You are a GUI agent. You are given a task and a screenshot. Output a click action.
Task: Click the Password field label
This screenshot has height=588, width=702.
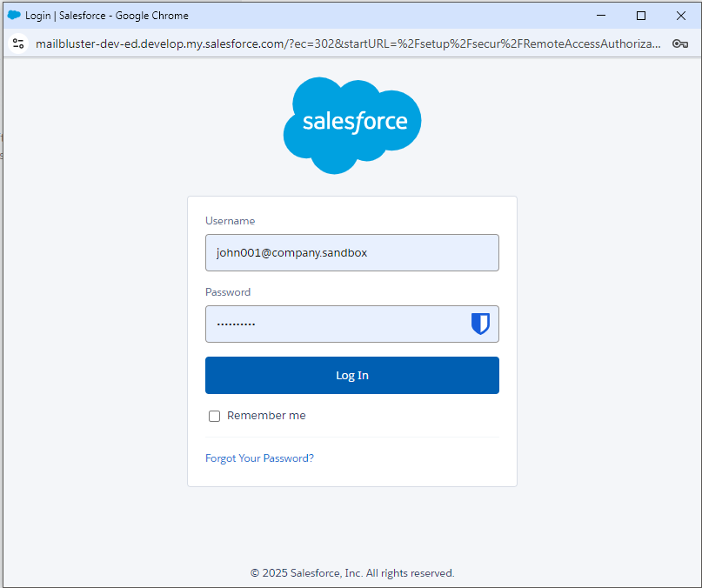tap(228, 292)
